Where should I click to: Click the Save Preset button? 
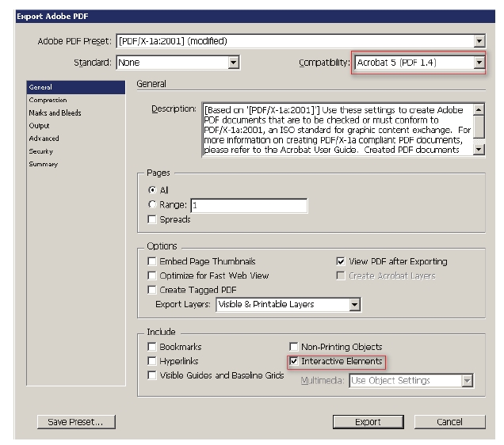[75, 422]
